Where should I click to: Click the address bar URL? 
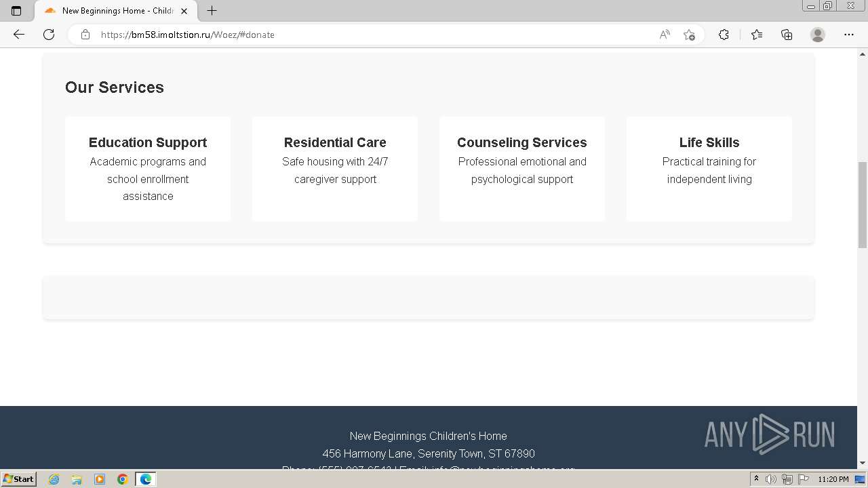pyautogui.click(x=188, y=35)
